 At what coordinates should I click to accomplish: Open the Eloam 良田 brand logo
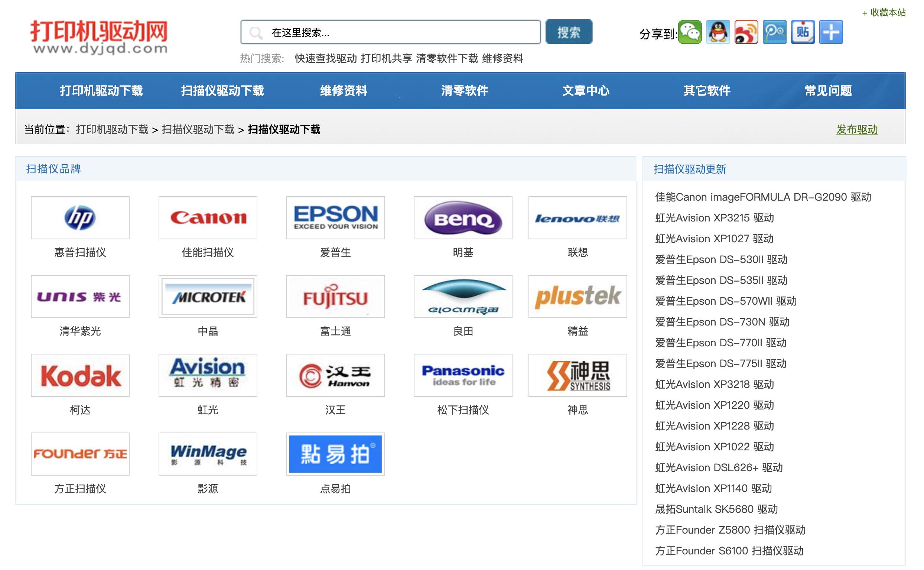click(463, 296)
